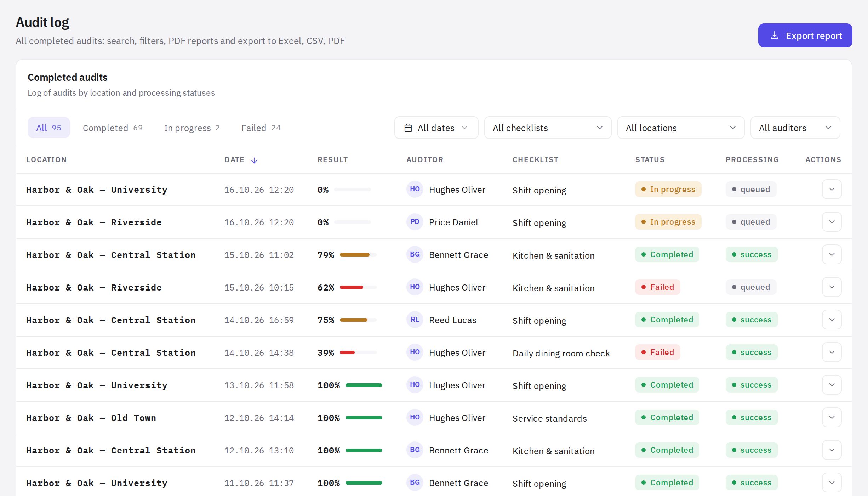
Task: Expand the University 16.10.26 12:20 row
Action: click(832, 189)
